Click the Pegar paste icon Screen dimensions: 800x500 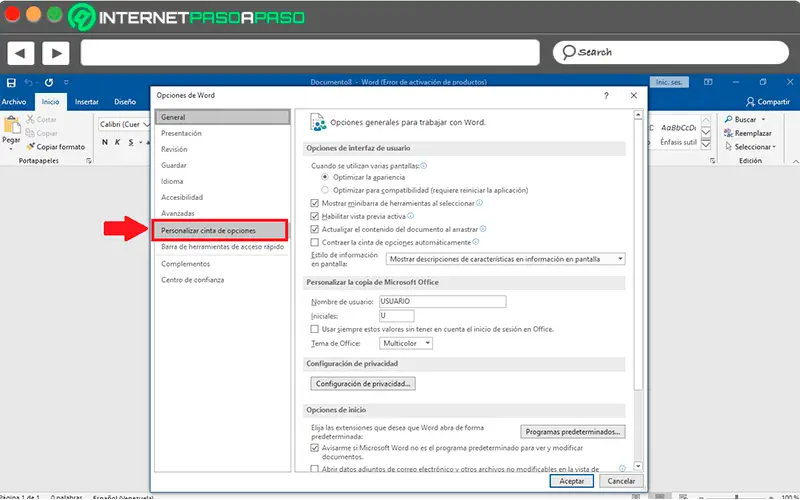12,125
